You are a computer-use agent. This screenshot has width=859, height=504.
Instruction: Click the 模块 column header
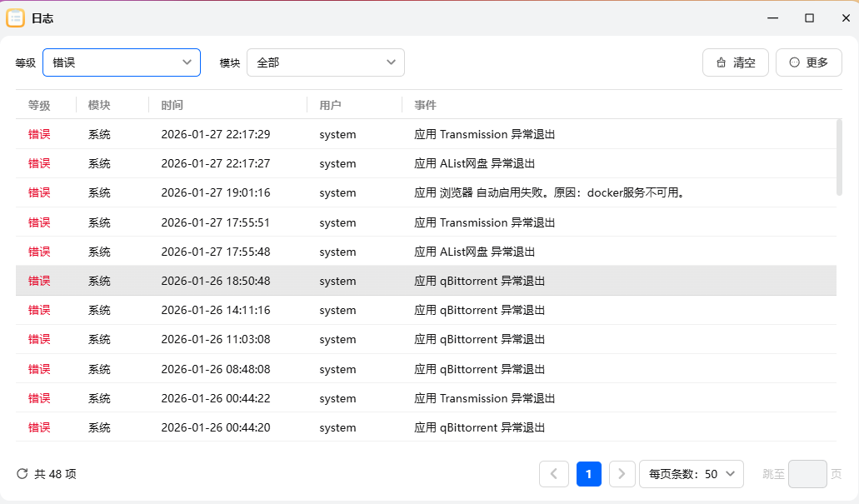coord(99,105)
